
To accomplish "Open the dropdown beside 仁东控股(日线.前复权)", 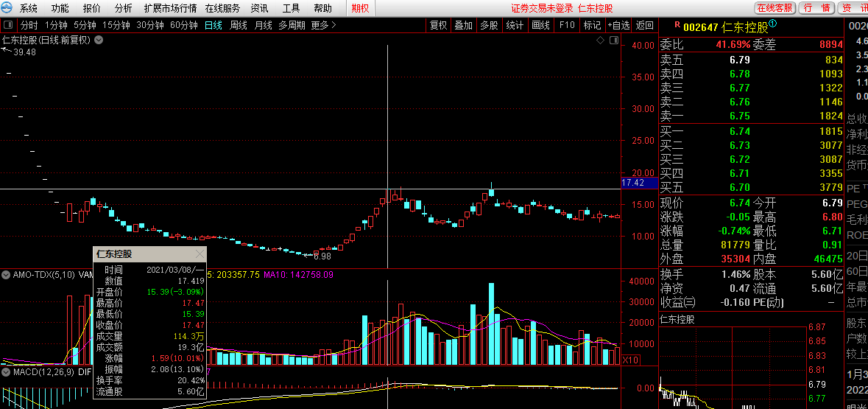I will pyautogui.click(x=97, y=40).
